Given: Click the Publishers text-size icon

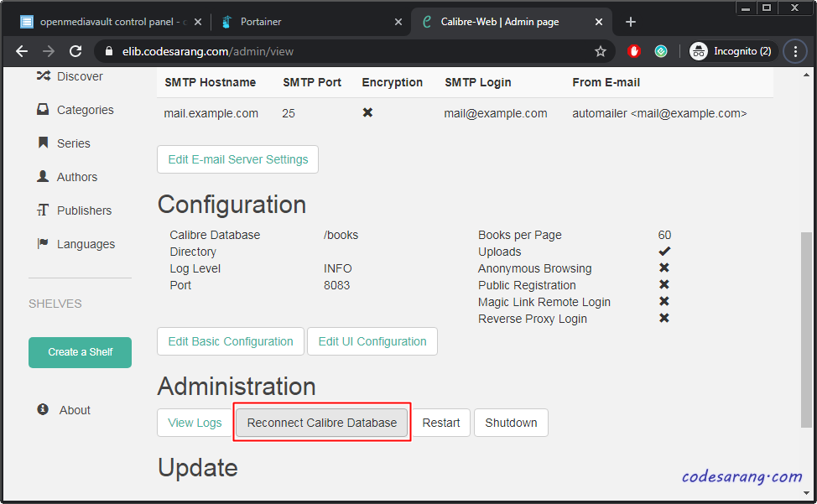Looking at the screenshot, I should click(x=43, y=210).
